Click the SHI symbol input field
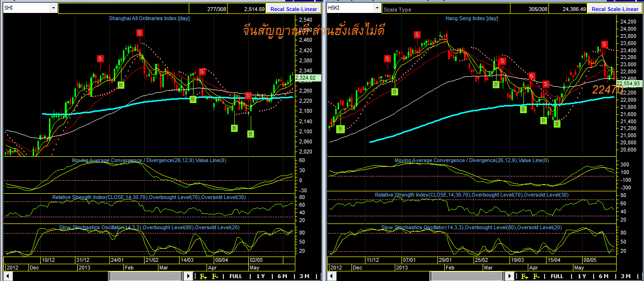Image resolution: width=644 pixels, height=281 pixels. click(x=26, y=9)
